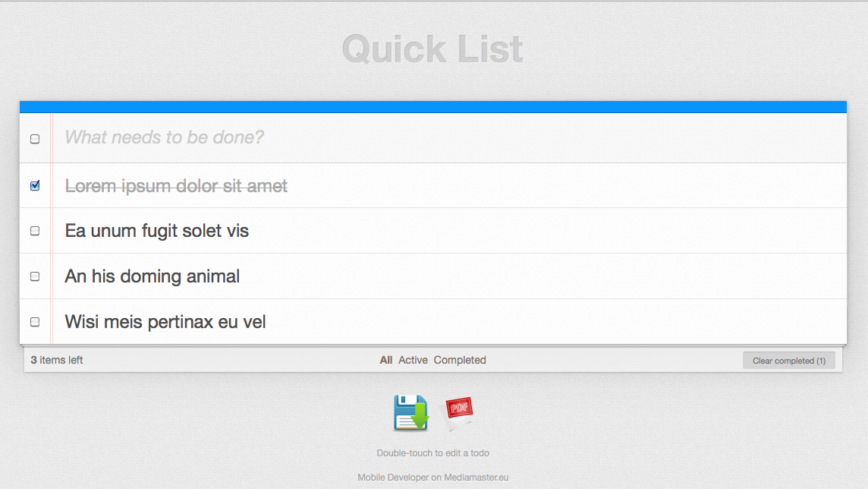The width and height of the screenshot is (868, 489).
Task: Click the PDF export icon
Action: pyautogui.click(x=460, y=411)
